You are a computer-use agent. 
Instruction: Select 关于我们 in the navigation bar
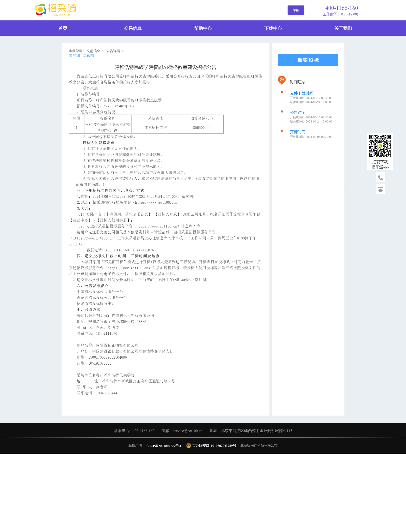(x=343, y=28)
